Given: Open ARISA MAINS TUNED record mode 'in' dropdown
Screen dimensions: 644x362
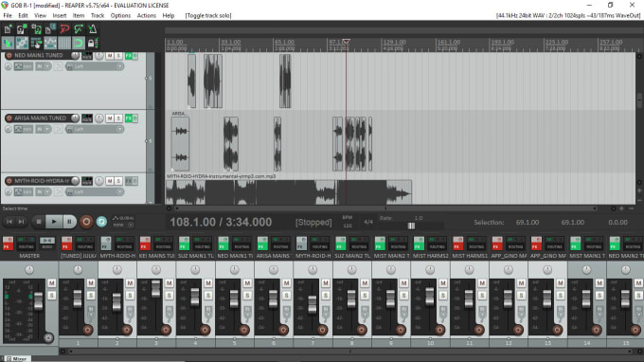Looking at the screenshot, I should (x=44, y=129).
